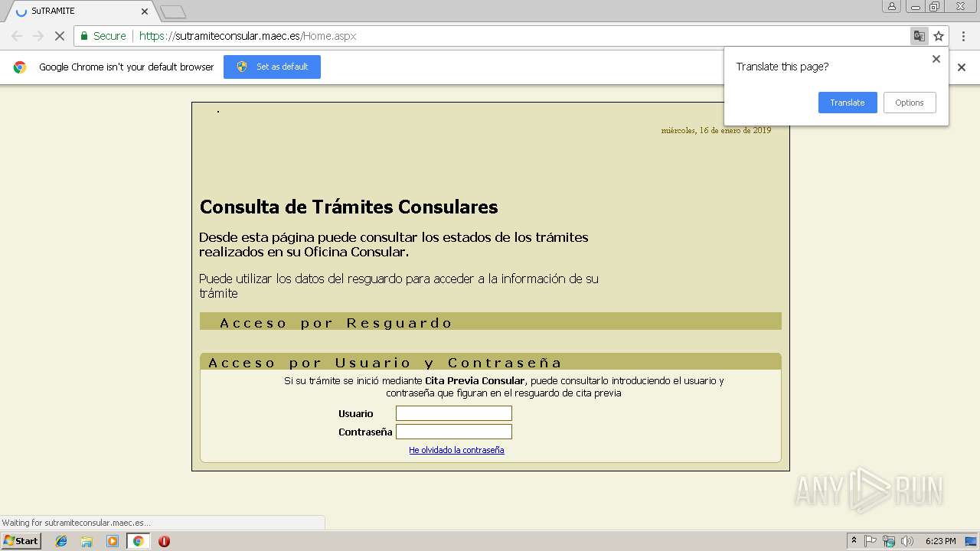Expand 'Acceso por Resguardo' section

pos(490,322)
